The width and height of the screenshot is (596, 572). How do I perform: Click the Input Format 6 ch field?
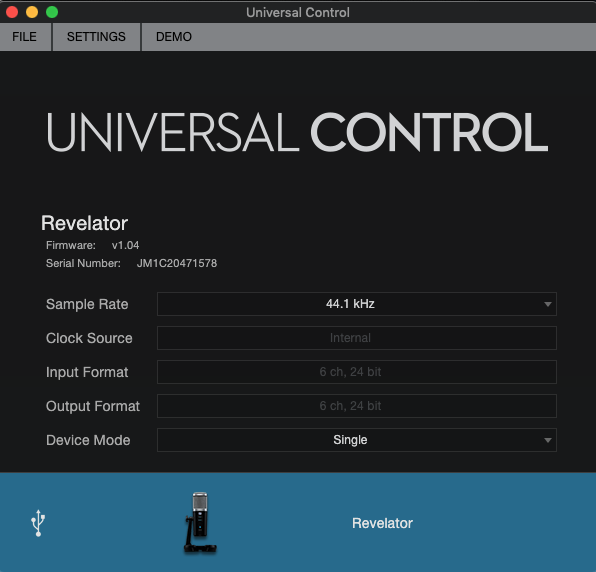(x=357, y=372)
